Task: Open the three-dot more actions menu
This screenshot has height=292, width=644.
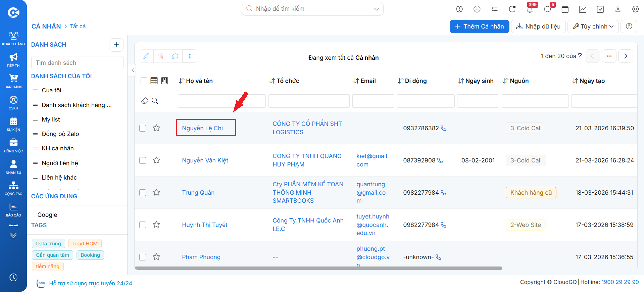Action: (x=190, y=56)
